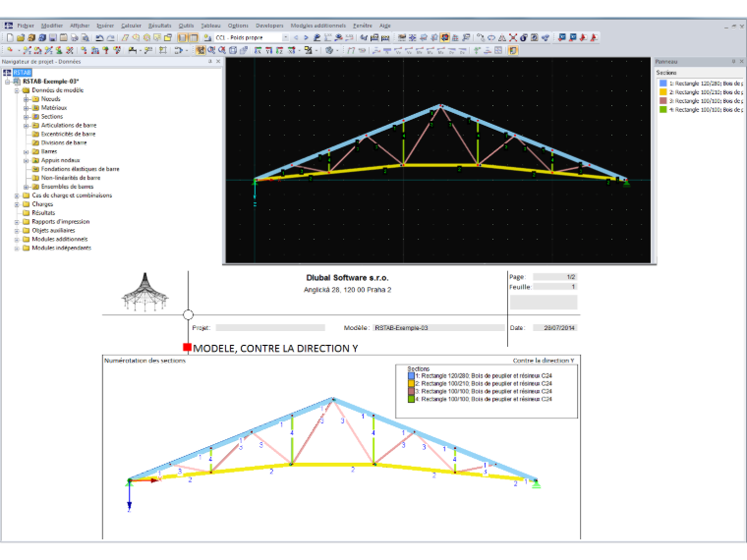Viewport: 747px width, 560px height.
Task: Click the empty Projet field in report header
Action: point(270,327)
